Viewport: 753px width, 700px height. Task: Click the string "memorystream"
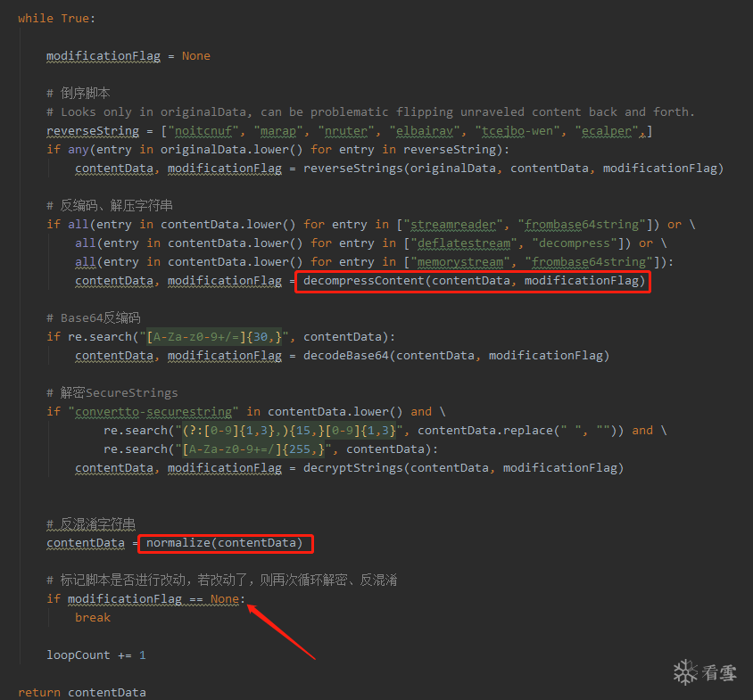click(460, 262)
